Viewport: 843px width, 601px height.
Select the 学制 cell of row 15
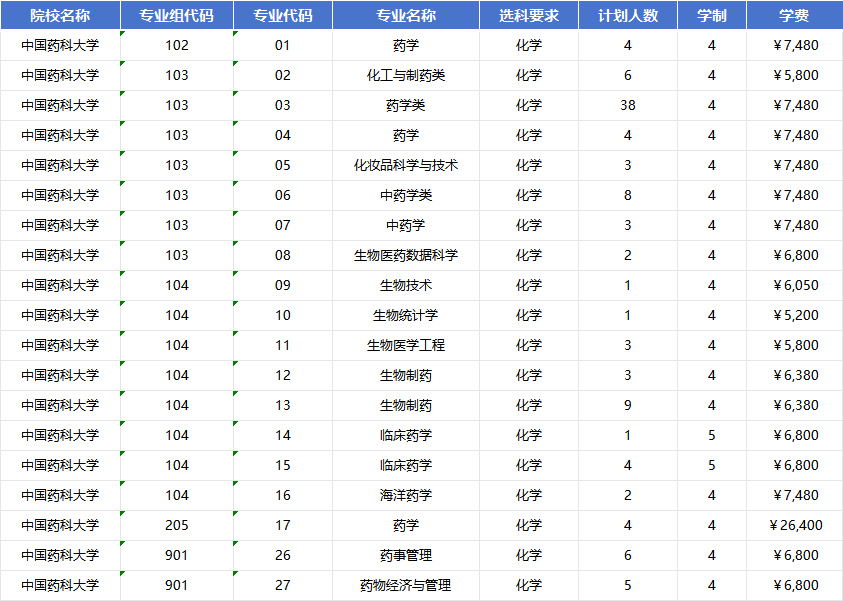[x=712, y=465]
